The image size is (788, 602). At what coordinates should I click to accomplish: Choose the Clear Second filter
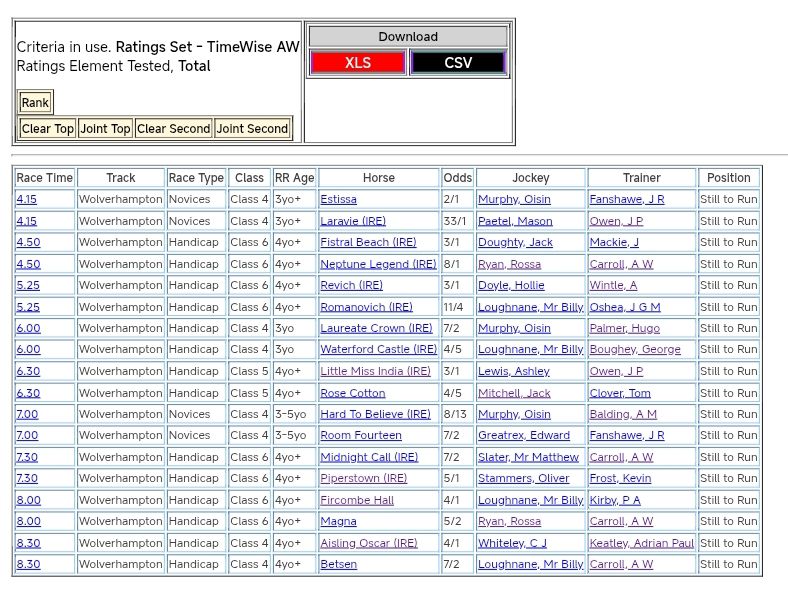pyautogui.click(x=173, y=129)
